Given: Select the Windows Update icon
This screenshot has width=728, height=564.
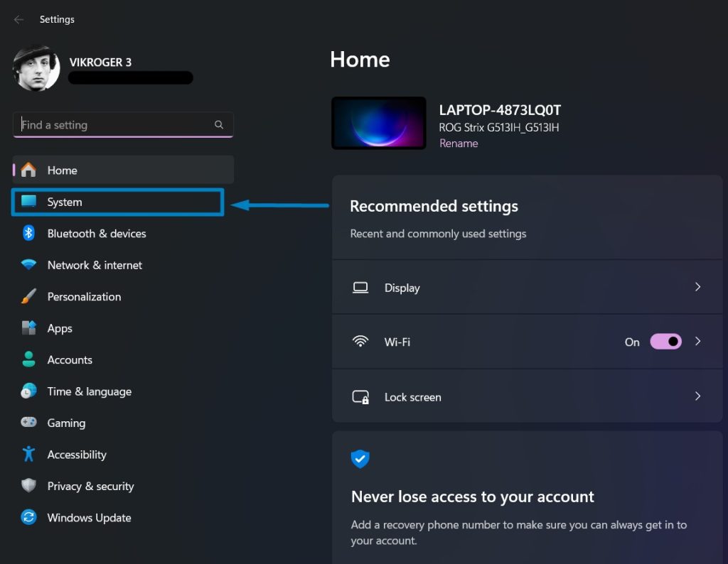Looking at the screenshot, I should coord(28,518).
